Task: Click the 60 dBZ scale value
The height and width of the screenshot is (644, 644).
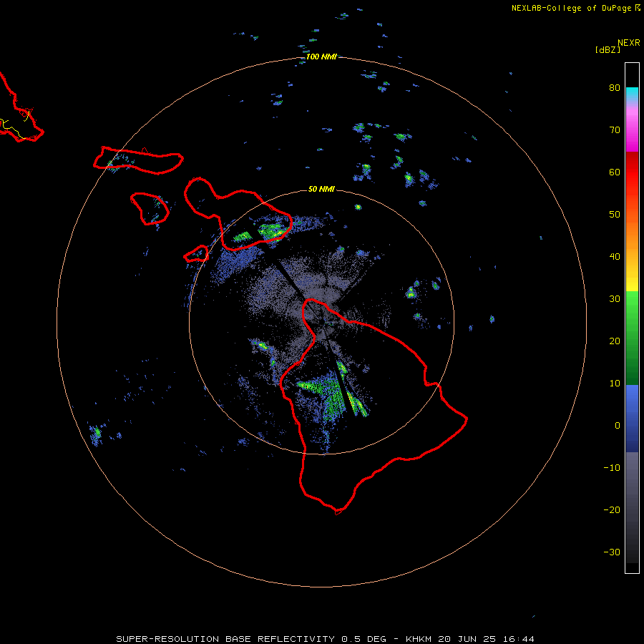Action: [615, 172]
